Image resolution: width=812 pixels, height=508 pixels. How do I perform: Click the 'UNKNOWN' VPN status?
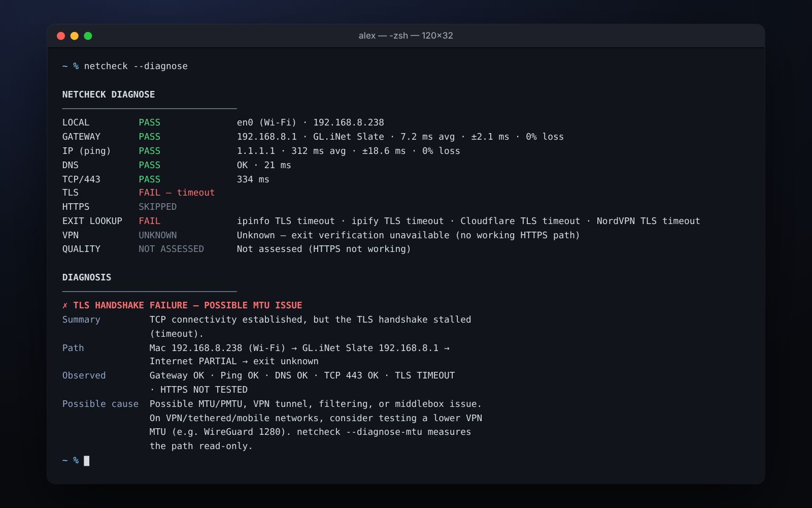tap(157, 235)
